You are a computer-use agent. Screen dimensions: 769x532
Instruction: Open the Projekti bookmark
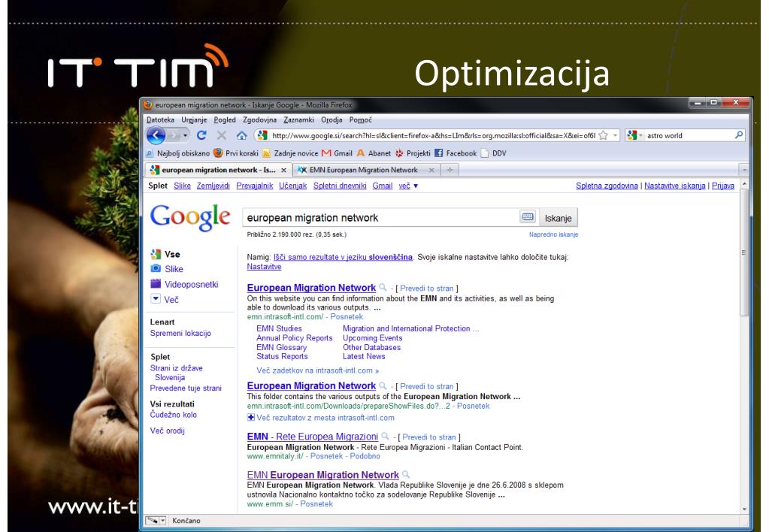coord(413,153)
